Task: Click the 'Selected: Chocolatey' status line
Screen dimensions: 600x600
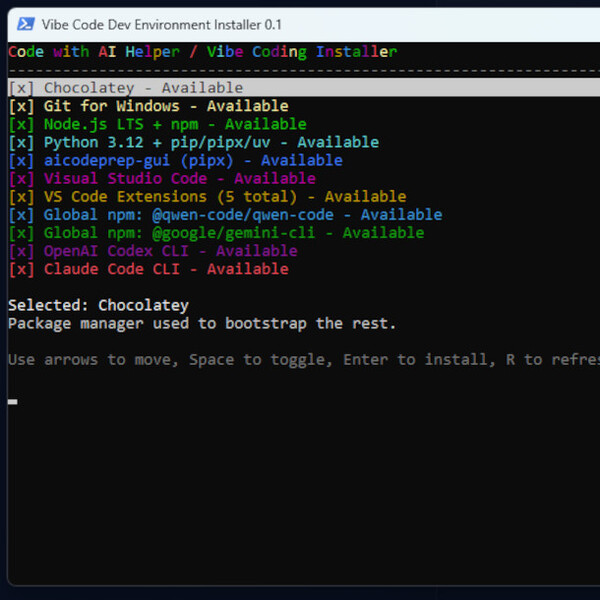Action: 99,305
